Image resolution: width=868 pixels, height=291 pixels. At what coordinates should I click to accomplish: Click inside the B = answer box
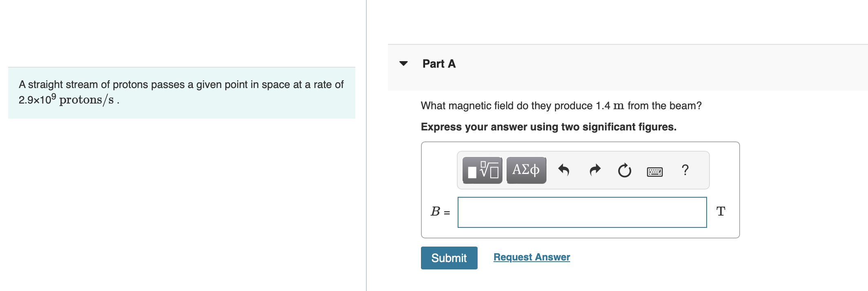pyautogui.click(x=582, y=212)
